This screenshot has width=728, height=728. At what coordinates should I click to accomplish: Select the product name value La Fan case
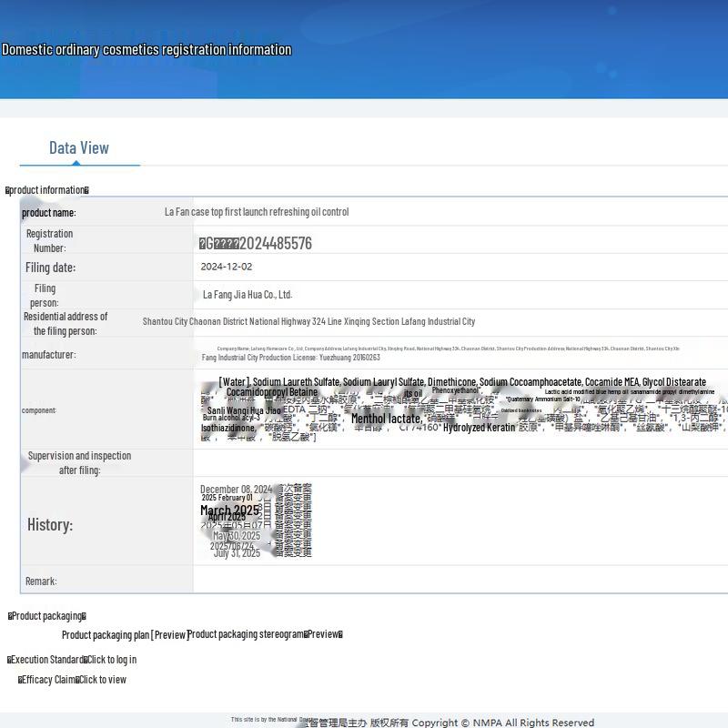tap(257, 212)
